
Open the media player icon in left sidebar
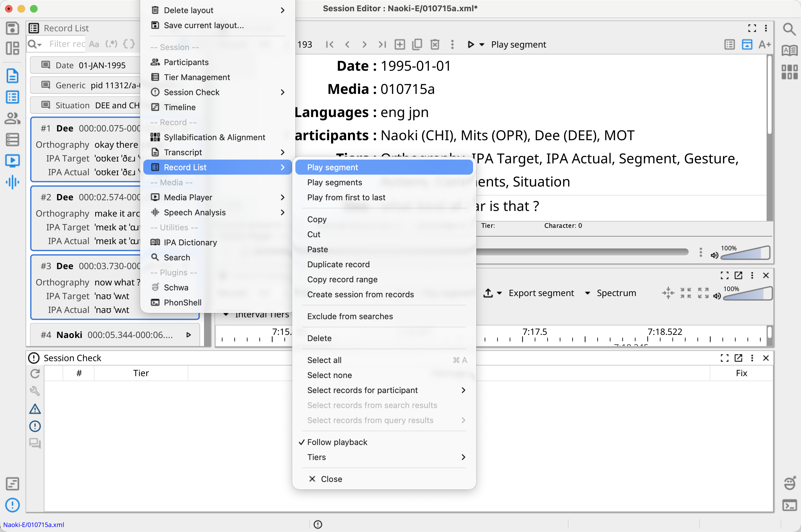pyautogui.click(x=13, y=161)
